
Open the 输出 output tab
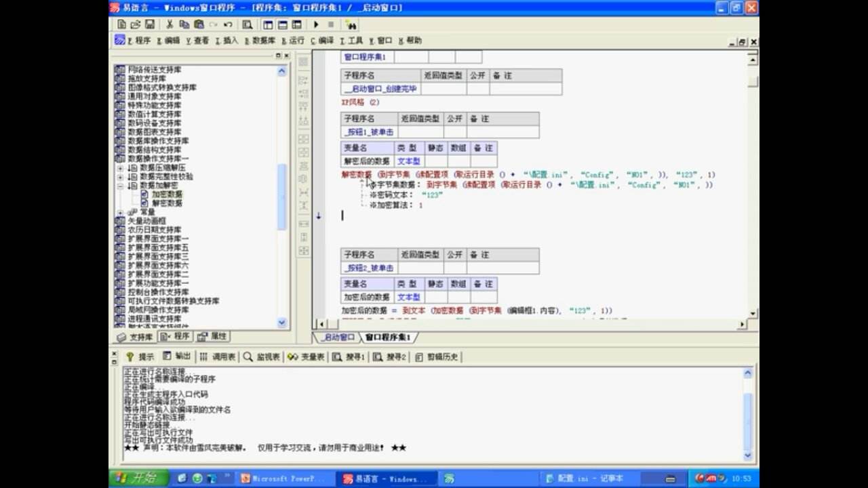177,357
